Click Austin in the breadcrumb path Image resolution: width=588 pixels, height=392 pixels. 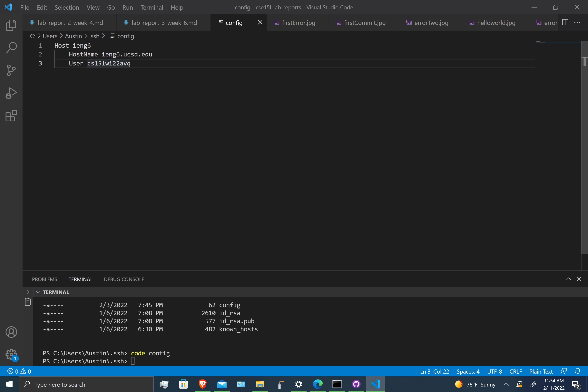pos(73,36)
